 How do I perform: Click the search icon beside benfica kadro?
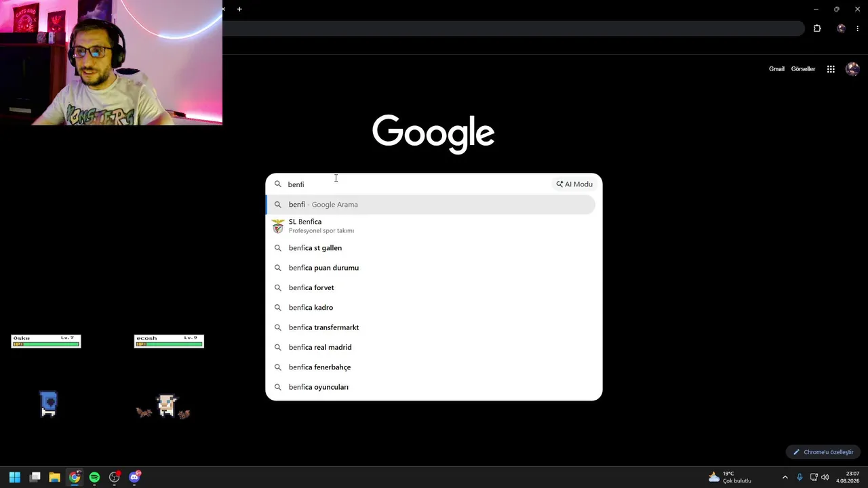[x=278, y=308]
